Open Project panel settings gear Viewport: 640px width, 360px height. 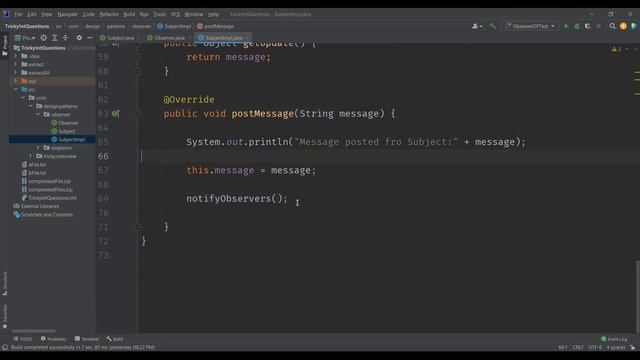79,38
